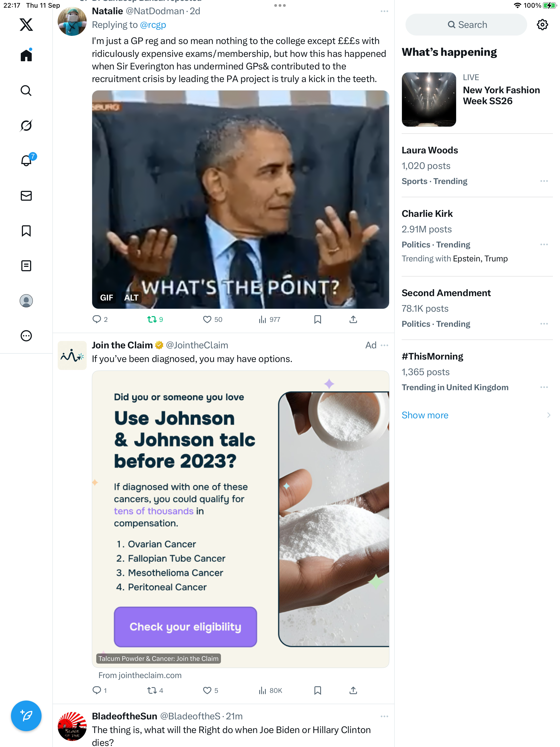Open Bookmarks in the left sidebar
Viewport: 560px width, 747px height.
click(x=26, y=231)
